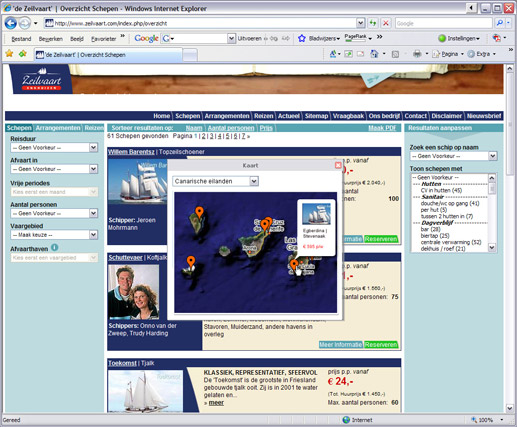Expand the Canarische eilanden region dropdown
517x427 pixels.
216,181
